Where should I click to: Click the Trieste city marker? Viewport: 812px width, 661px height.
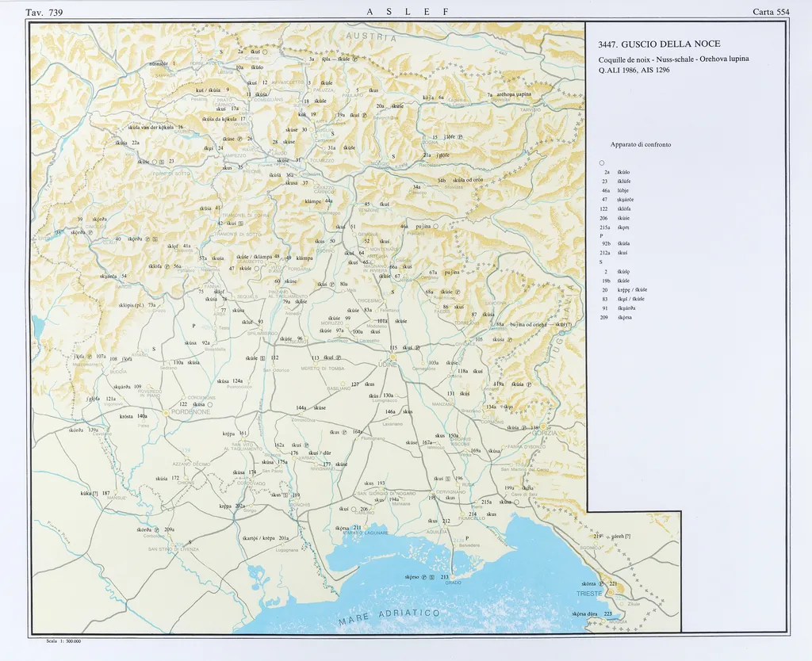point(610,592)
